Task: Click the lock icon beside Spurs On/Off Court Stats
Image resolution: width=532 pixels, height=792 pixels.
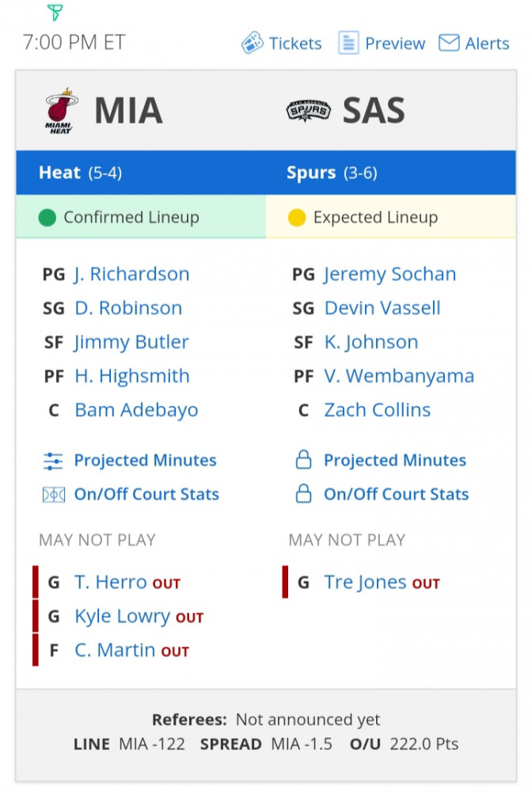Action: pyautogui.click(x=303, y=493)
